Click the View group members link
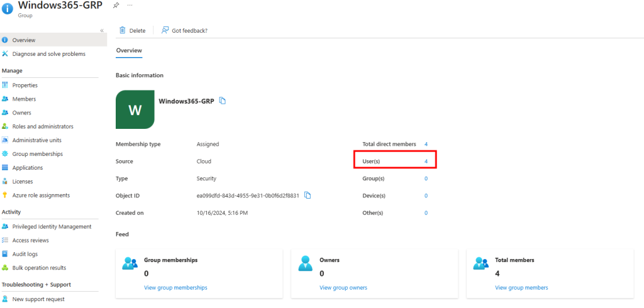This screenshot has height=308, width=644. (521, 288)
